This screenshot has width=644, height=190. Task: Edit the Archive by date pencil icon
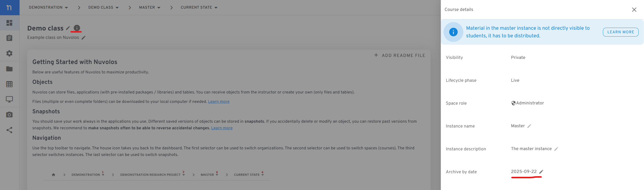(541, 172)
